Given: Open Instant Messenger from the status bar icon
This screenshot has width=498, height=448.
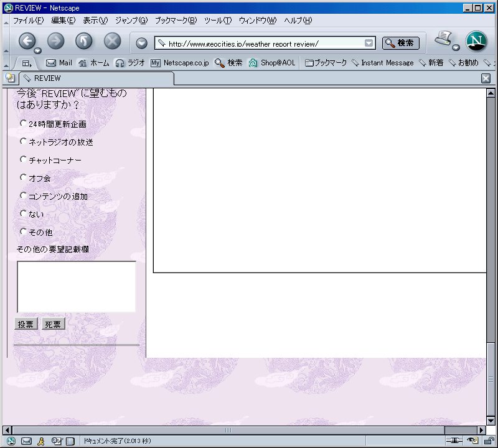Looking at the screenshot, I should [41, 441].
